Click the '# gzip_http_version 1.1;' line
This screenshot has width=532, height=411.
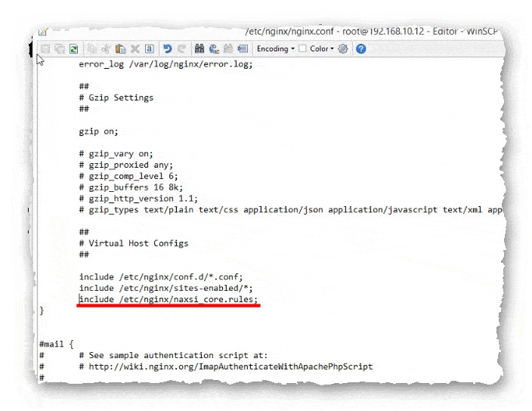(138, 199)
